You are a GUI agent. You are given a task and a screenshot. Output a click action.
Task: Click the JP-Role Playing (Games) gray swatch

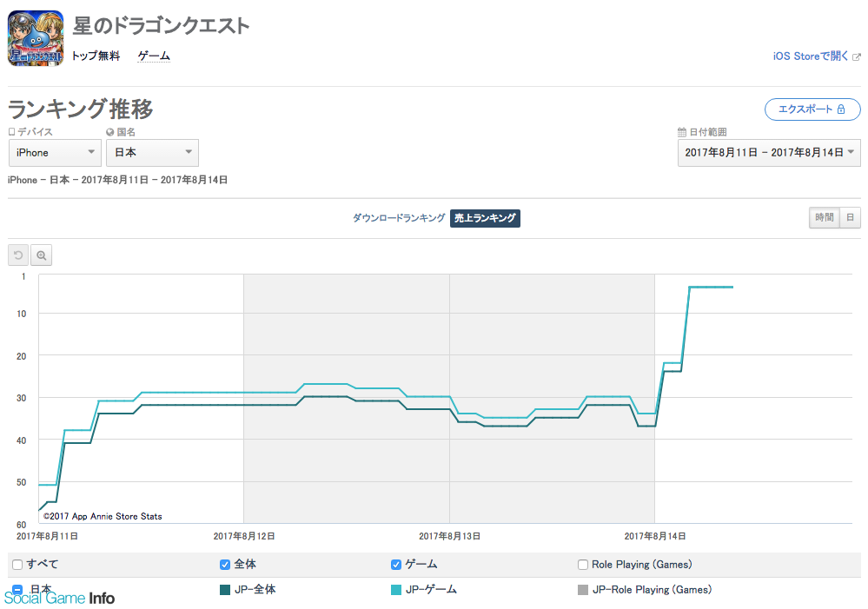click(582, 590)
